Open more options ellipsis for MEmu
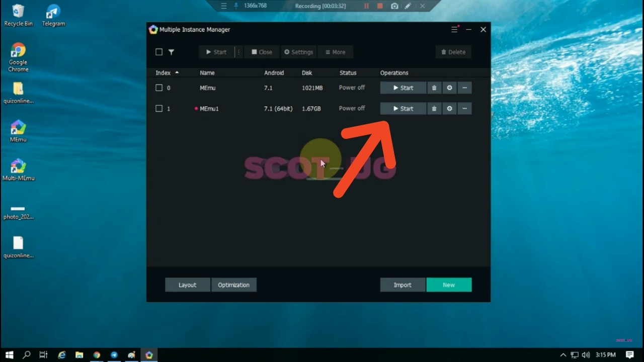Image resolution: width=644 pixels, height=362 pixels. [x=464, y=88]
